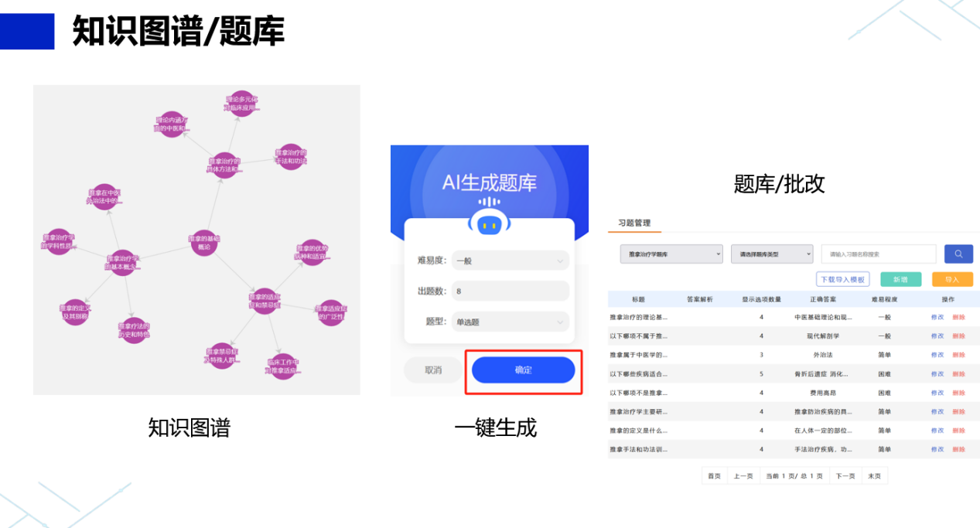Click 下载导入模板 download template button

pos(842,279)
